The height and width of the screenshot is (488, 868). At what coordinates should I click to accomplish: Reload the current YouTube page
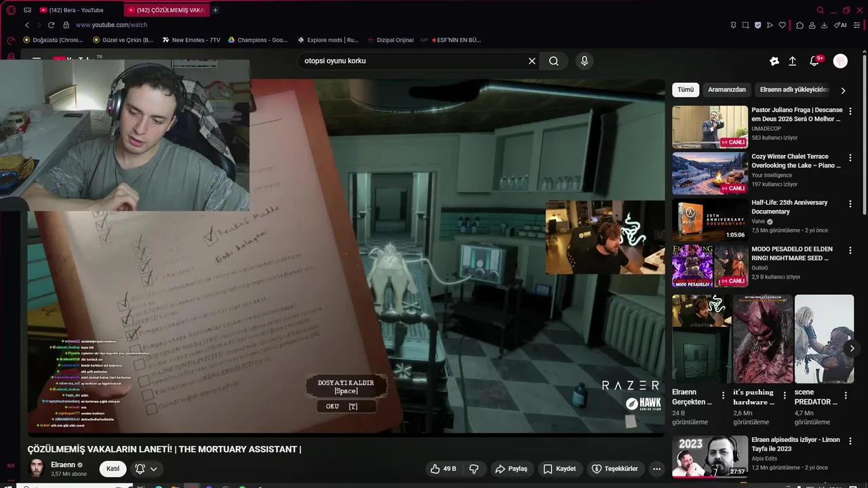coord(51,25)
